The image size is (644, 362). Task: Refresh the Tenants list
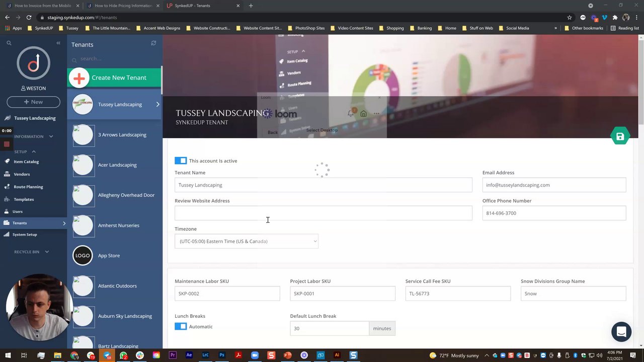click(x=153, y=43)
